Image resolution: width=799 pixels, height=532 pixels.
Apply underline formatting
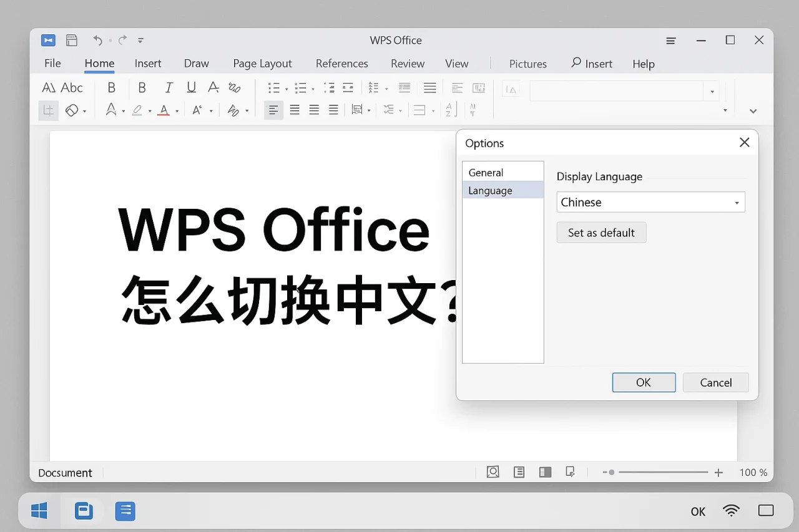tap(191, 87)
